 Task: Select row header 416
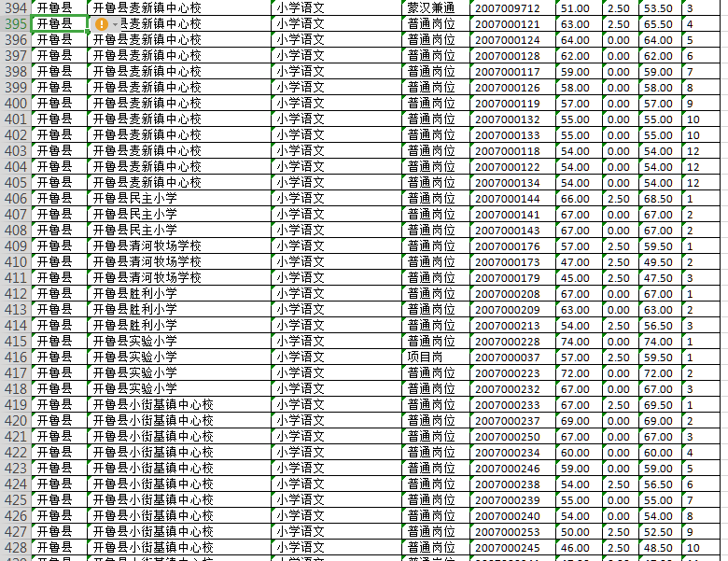[x=15, y=358]
